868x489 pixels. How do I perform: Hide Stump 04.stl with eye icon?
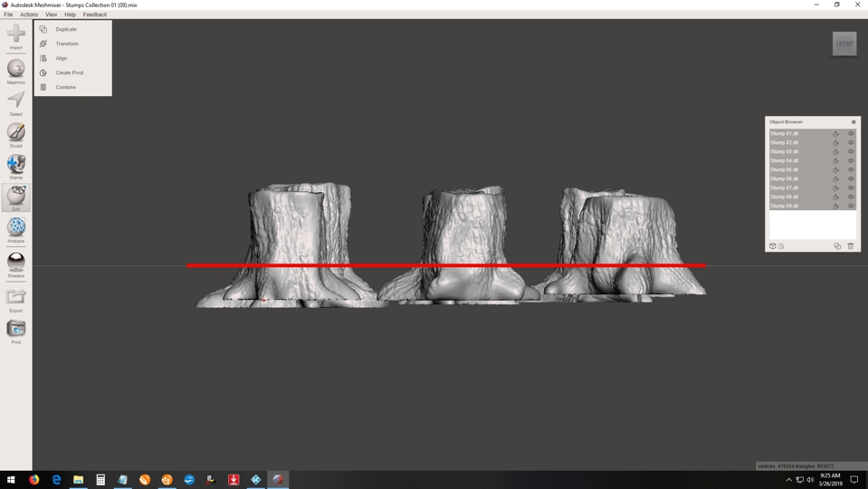coord(851,160)
